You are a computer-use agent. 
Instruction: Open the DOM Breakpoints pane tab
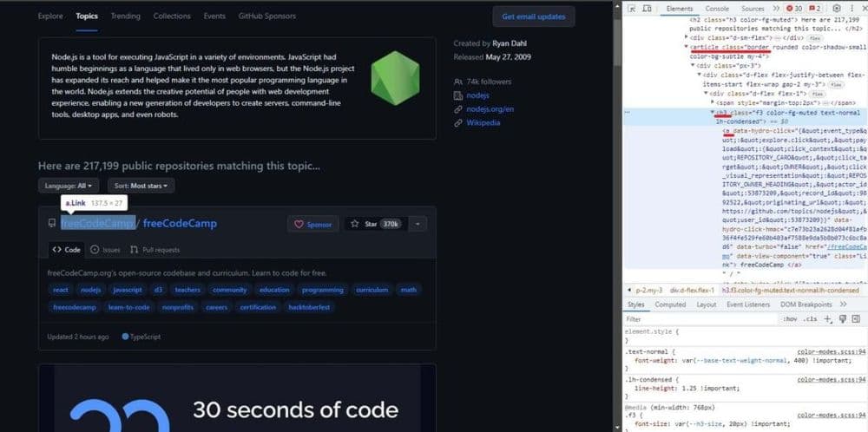click(x=806, y=304)
